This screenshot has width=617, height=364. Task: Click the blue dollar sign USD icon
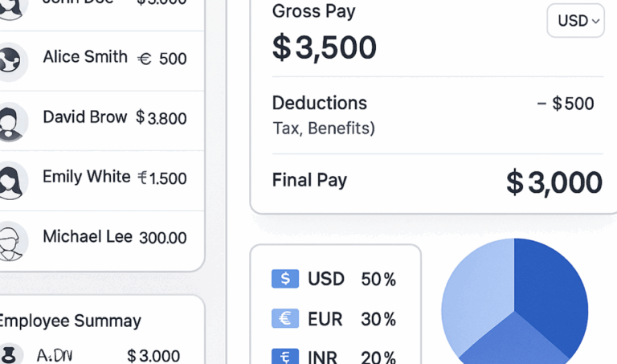coord(285,279)
